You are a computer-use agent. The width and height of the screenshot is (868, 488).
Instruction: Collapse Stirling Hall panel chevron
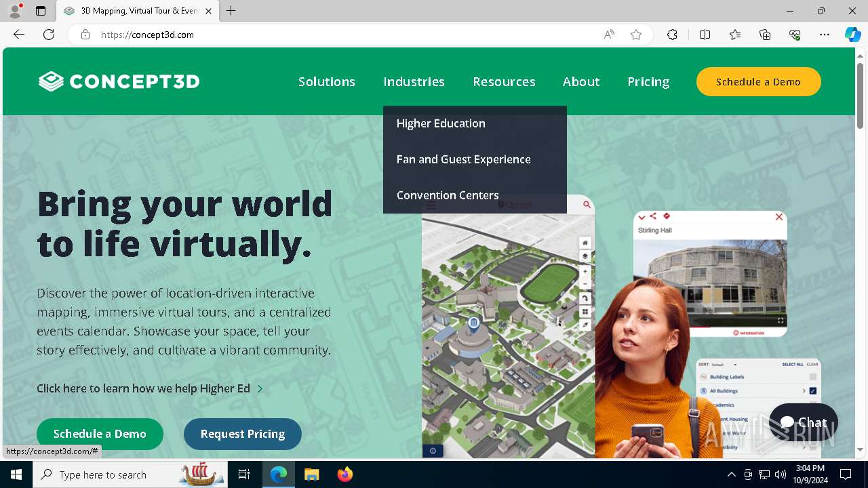(642, 217)
